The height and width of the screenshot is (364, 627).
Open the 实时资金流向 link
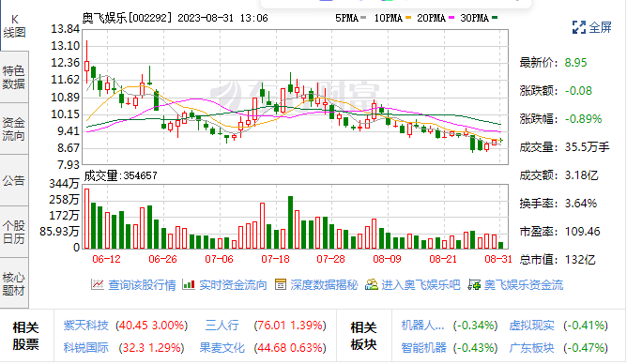pos(233,285)
